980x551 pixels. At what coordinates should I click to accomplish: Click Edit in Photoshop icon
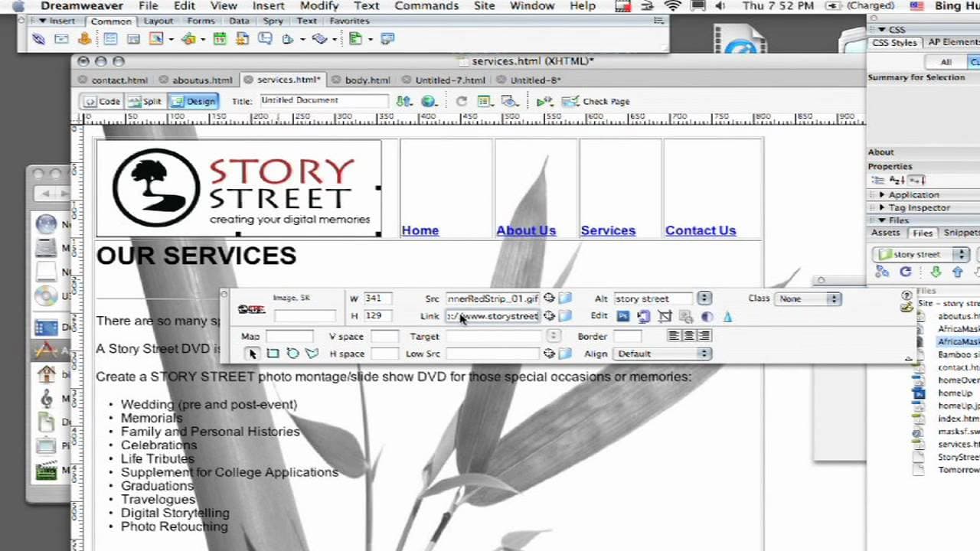click(623, 316)
